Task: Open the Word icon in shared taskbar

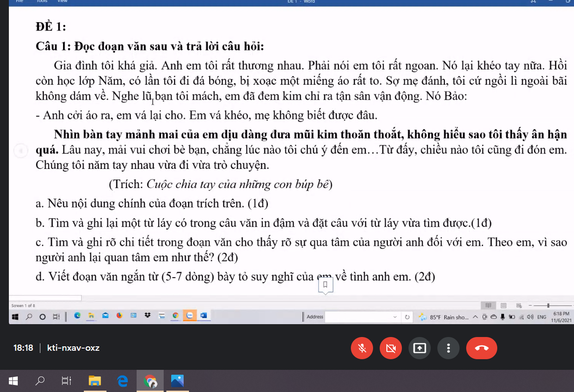Action: [204, 316]
